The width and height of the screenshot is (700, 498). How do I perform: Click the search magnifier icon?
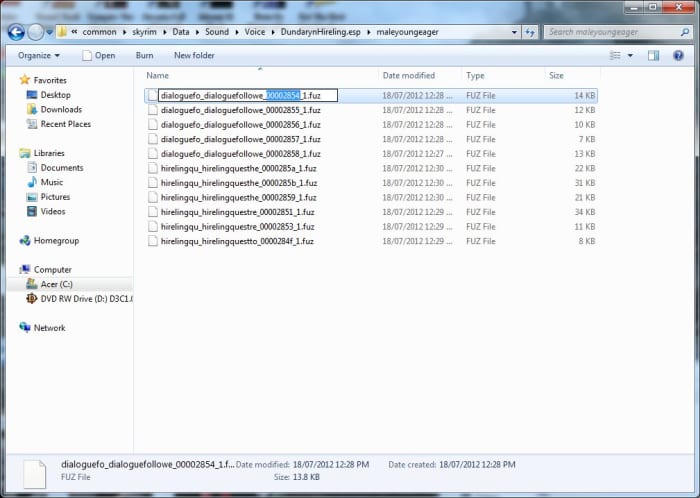(685, 32)
